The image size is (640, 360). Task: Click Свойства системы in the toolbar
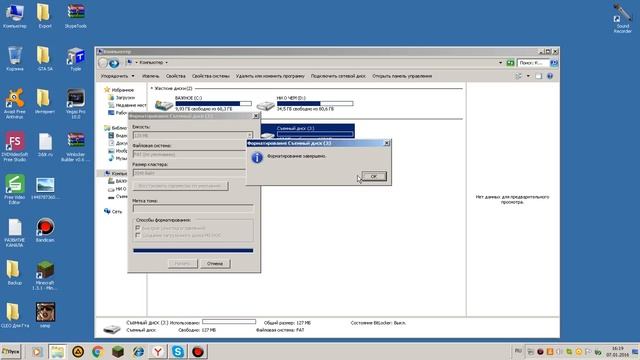(211, 76)
